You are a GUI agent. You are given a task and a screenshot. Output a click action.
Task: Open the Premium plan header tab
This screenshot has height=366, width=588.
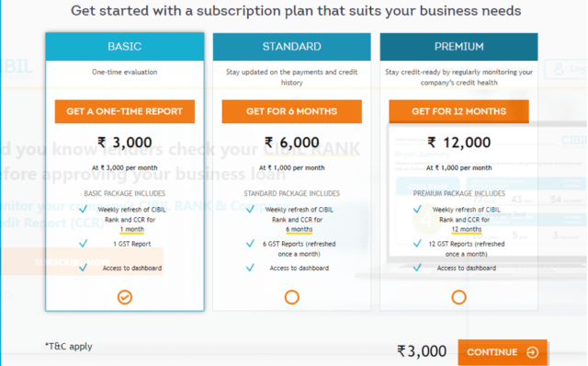coord(458,47)
